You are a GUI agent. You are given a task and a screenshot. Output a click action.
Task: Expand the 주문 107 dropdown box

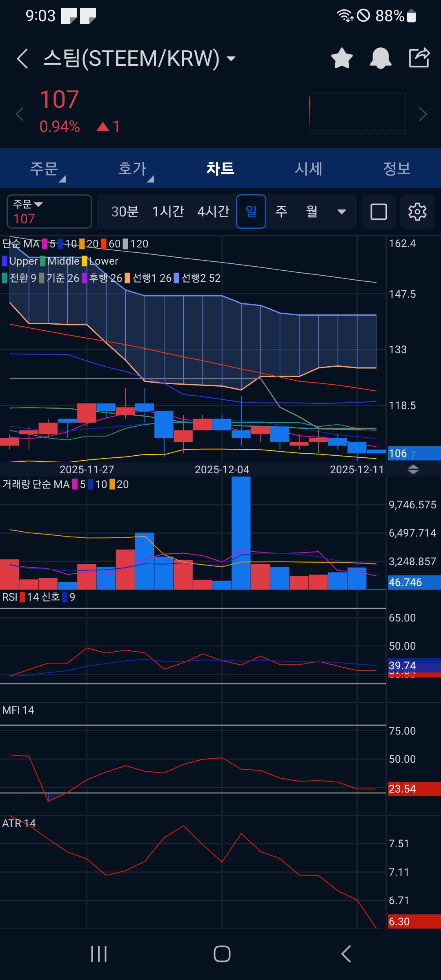tap(49, 212)
